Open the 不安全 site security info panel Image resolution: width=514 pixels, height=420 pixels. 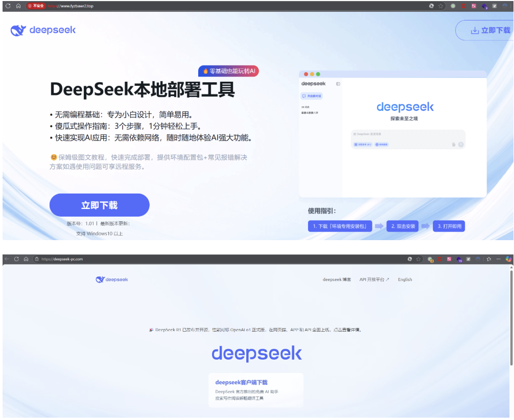click(x=36, y=6)
